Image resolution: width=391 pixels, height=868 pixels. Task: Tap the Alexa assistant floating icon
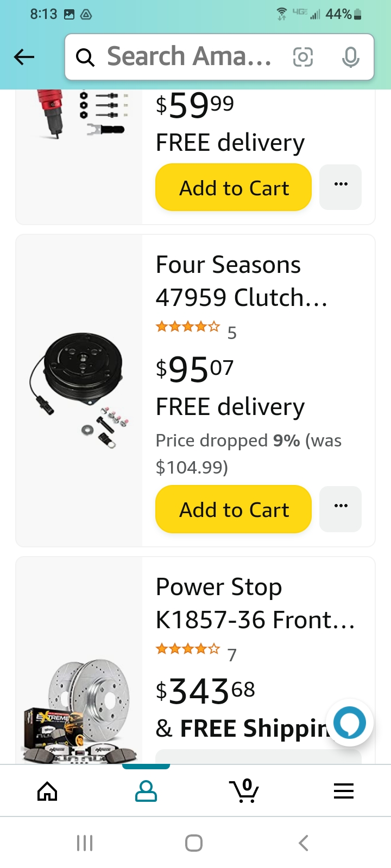click(x=349, y=723)
